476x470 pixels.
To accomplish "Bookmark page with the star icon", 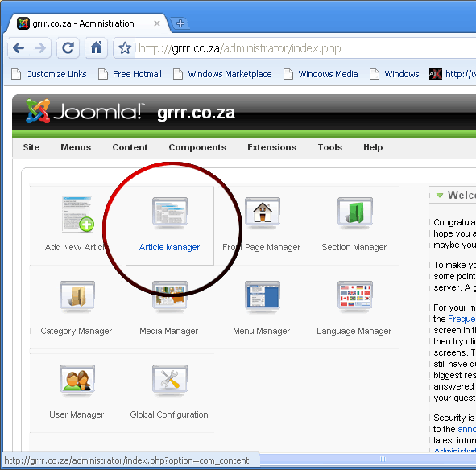I will pyautogui.click(x=125, y=48).
